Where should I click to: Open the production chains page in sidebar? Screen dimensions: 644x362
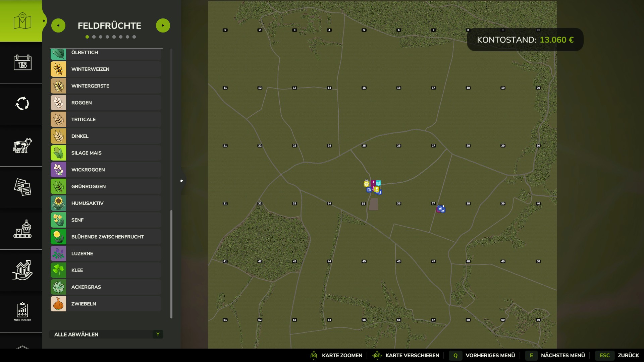point(22,229)
